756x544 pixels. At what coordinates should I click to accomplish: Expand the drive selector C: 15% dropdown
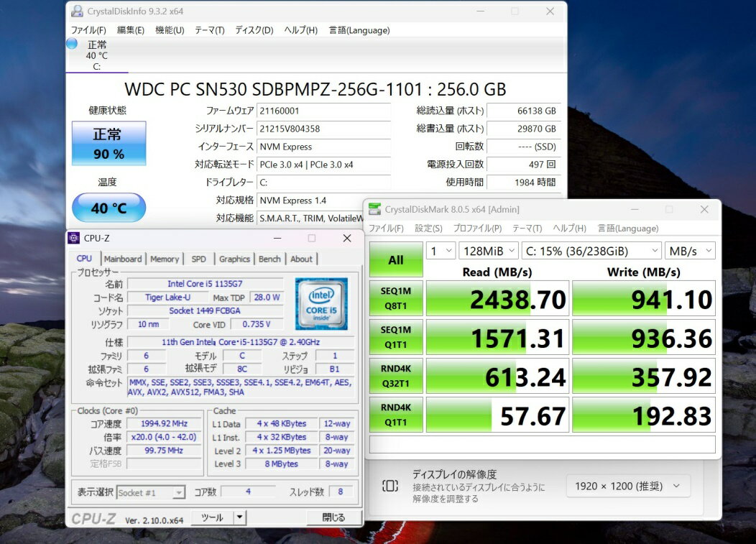point(591,251)
